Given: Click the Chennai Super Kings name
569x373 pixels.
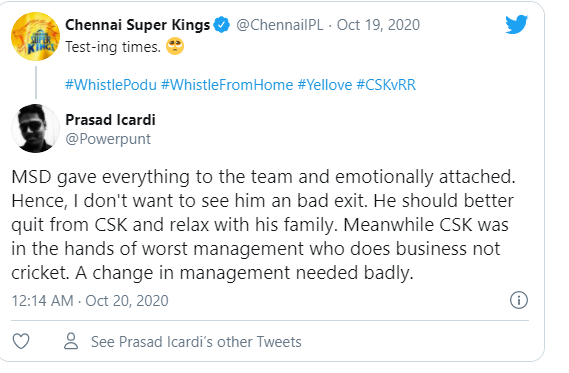Looking at the screenshot, I should pyautogui.click(x=138, y=25).
